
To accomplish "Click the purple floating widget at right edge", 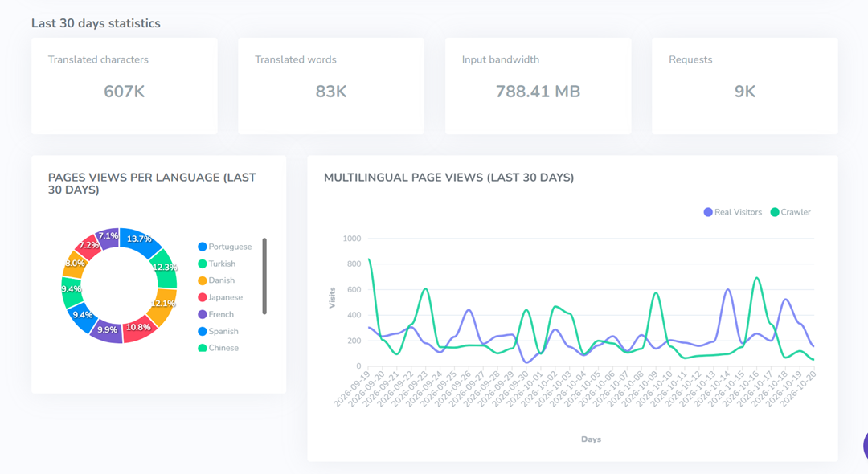I will pos(865,445).
